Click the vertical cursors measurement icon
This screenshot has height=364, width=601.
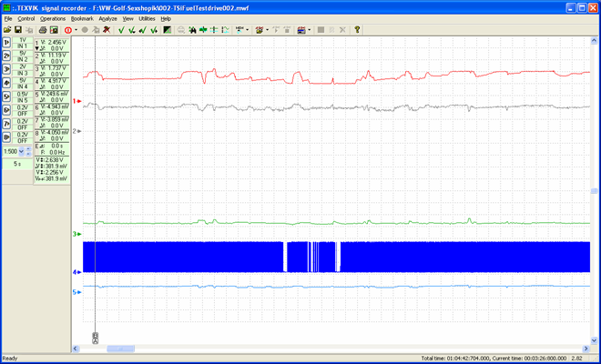(x=215, y=30)
